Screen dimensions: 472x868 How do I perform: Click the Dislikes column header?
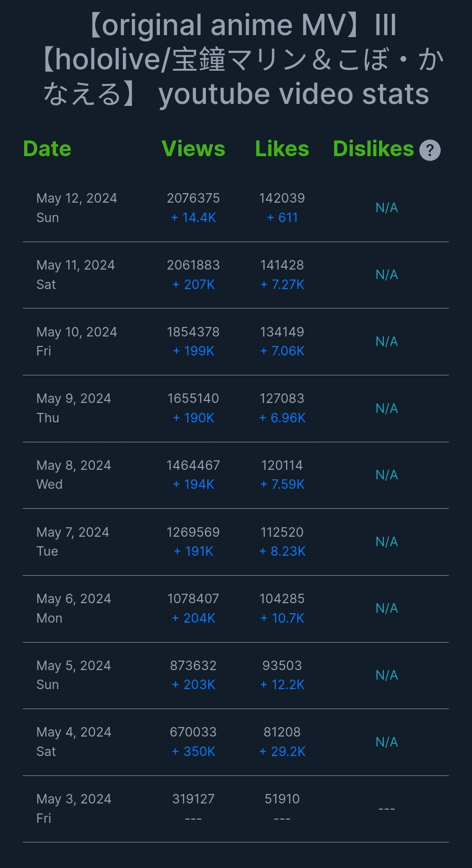tap(373, 149)
